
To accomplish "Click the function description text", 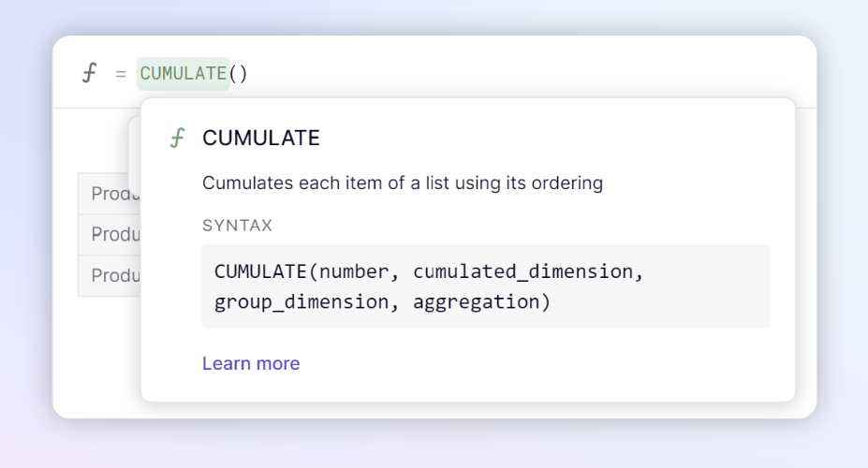I will (403, 183).
